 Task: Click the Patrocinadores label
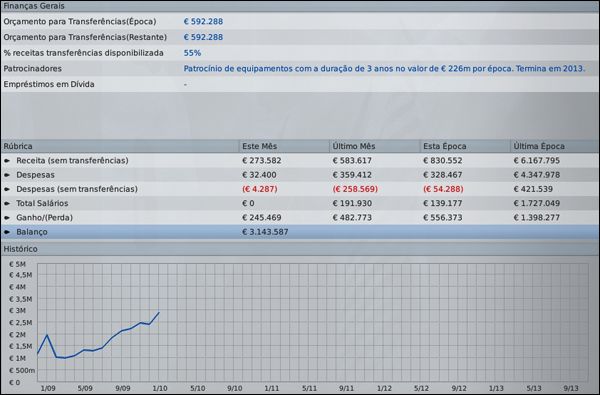coord(33,69)
